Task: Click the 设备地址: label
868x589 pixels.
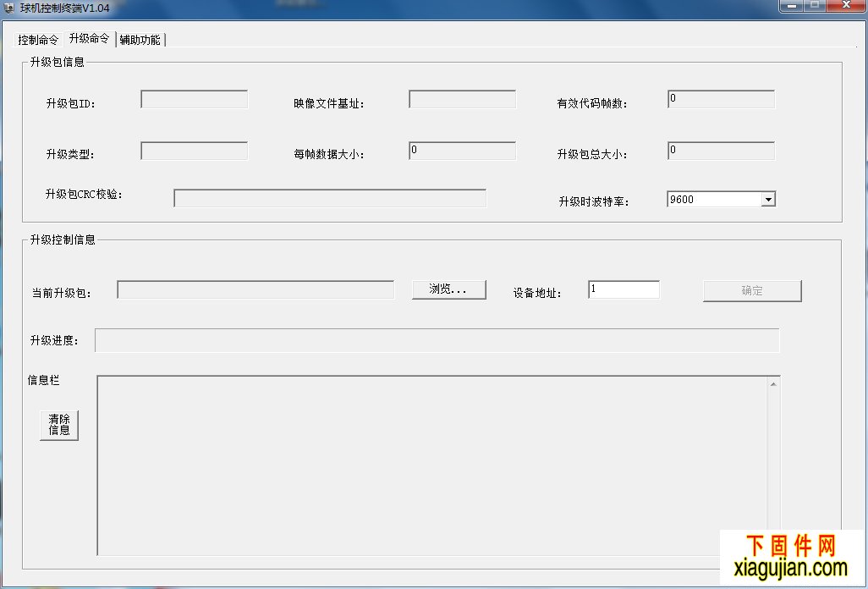Action: pyautogui.click(x=537, y=293)
